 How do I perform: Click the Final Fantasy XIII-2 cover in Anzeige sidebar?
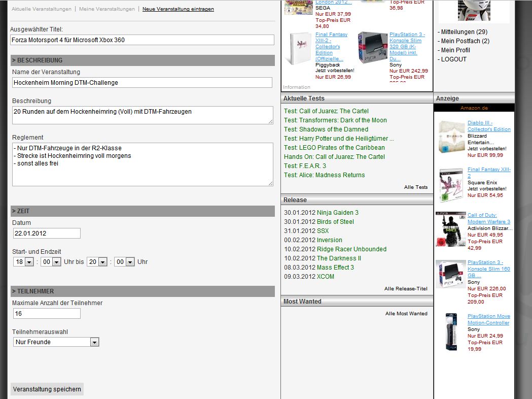pyautogui.click(x=450, y=183)
